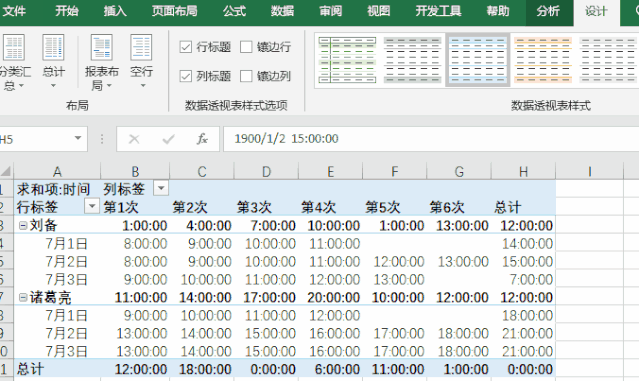Switch to the 页面布局 ribbon tab
This screenshot has height=381, width=639.
pyautogui.click(x=174, y=11)
